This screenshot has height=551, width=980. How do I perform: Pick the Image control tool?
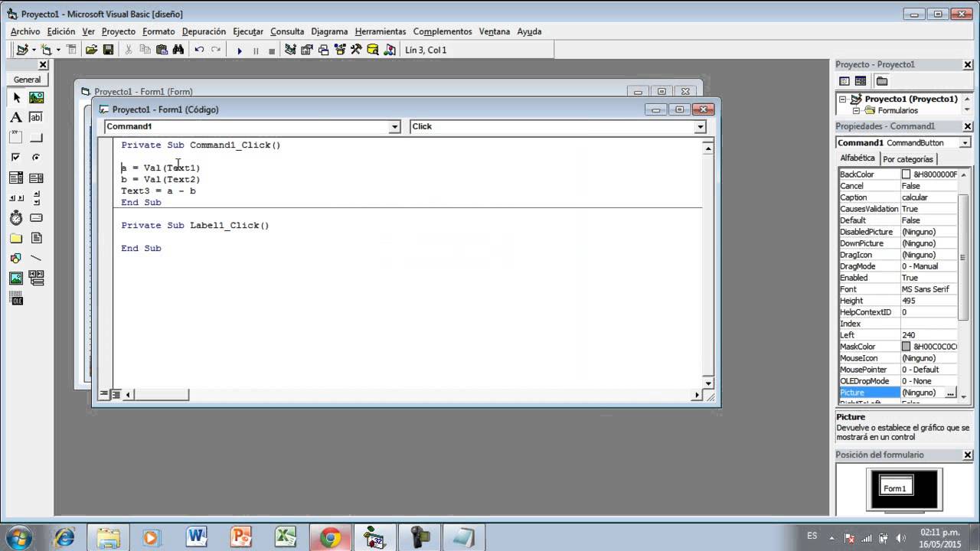[x=16, y=278]
